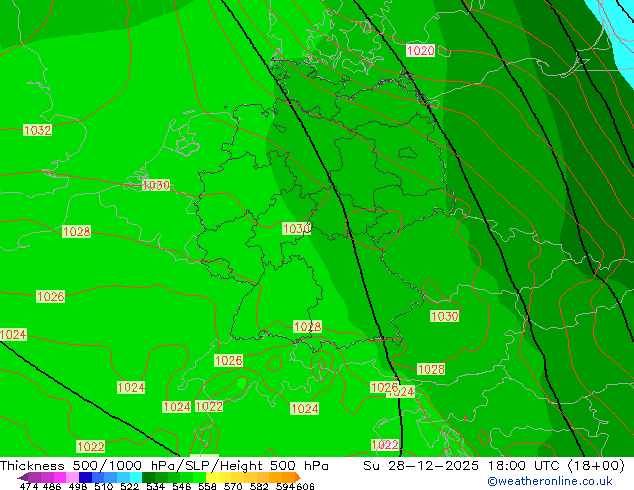Click the 1022 label at the bottom left
This screenshot has width=634, height=490.
[x=91, y=446]
